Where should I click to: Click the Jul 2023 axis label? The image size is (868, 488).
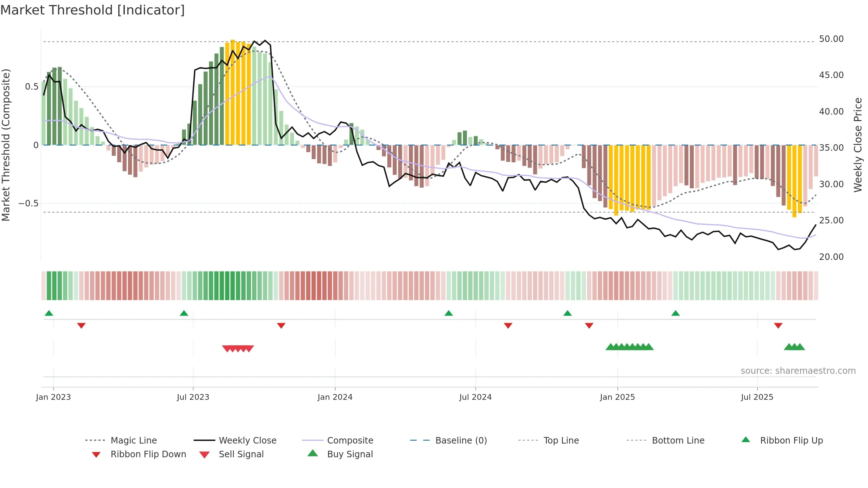[x=193, y=397]
